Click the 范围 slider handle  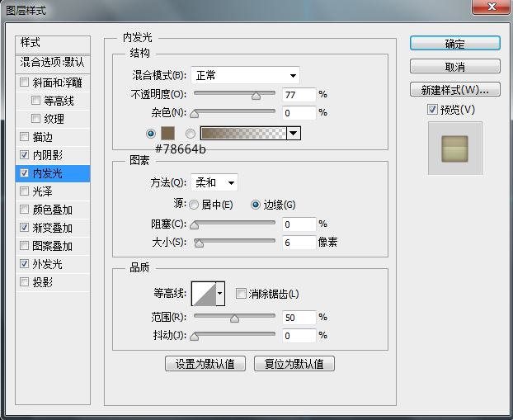234,319
